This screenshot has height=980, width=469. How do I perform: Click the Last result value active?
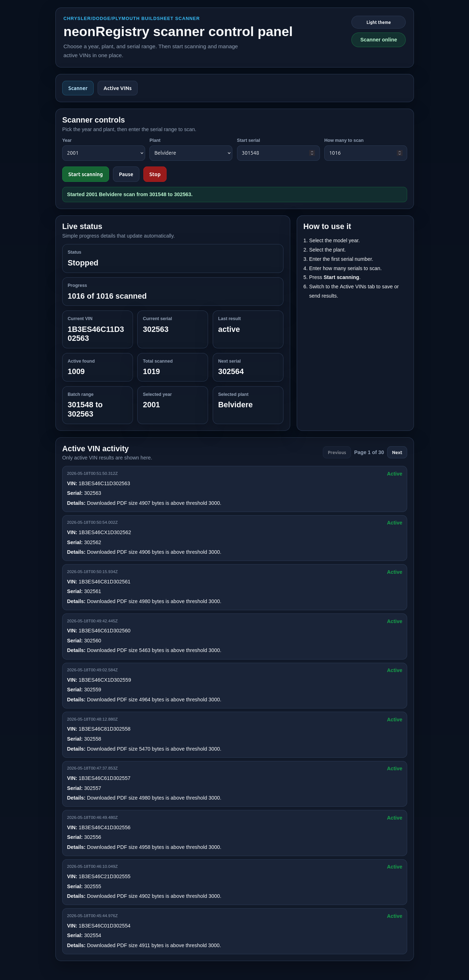click(x=229, y=329)
